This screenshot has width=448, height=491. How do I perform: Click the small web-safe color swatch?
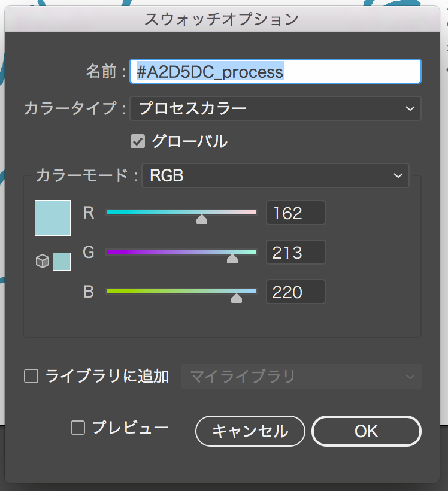(62, 262)
